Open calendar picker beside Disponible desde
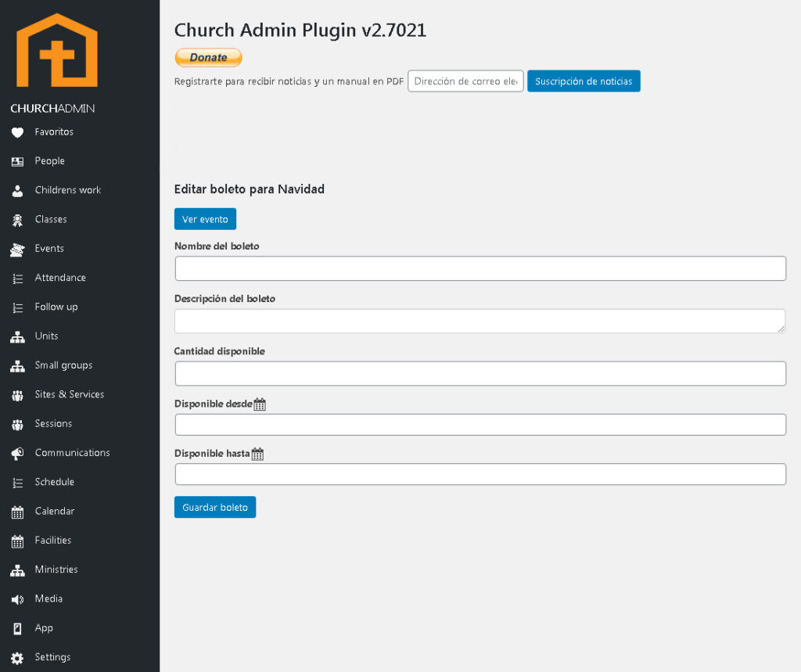Screen dimensions: 801x672 pos(260,404)
